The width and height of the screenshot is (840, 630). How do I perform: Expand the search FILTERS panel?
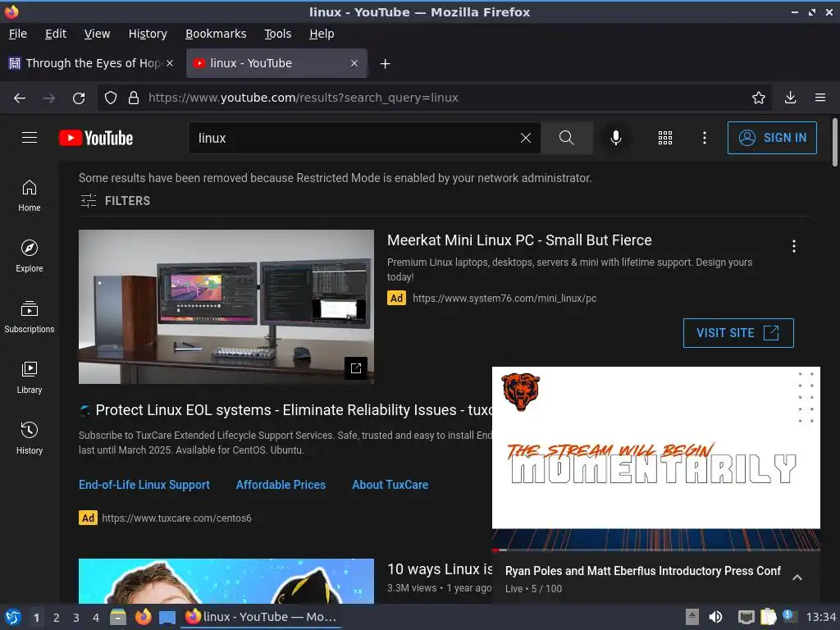[115, 201]
